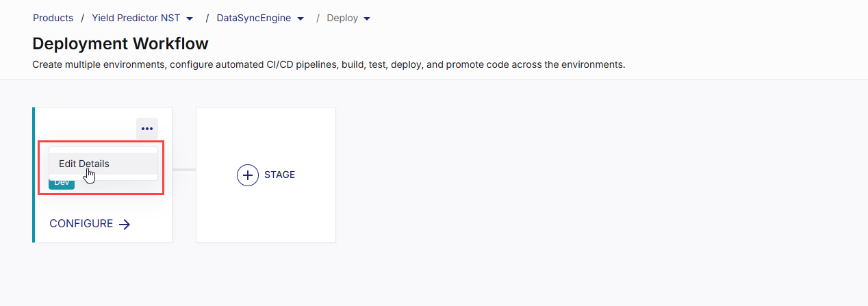Click the teal Dev badge

(62, 183)
